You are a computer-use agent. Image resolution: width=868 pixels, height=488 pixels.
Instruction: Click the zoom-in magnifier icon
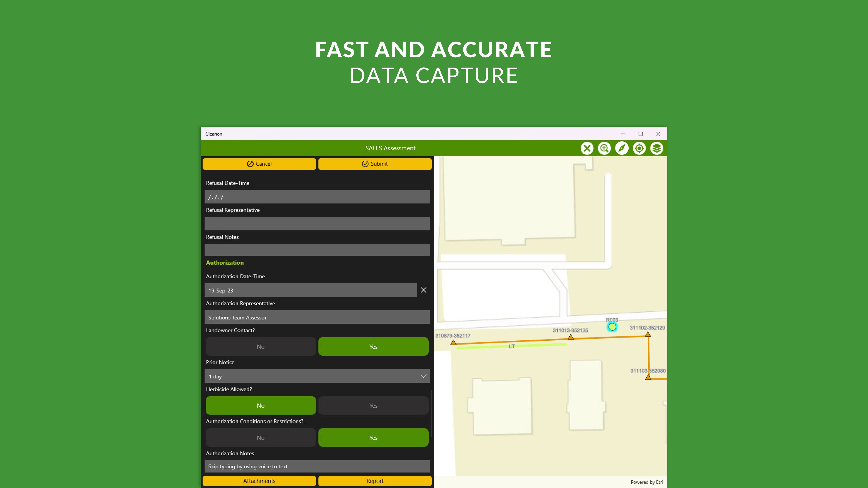click(604, 148)
